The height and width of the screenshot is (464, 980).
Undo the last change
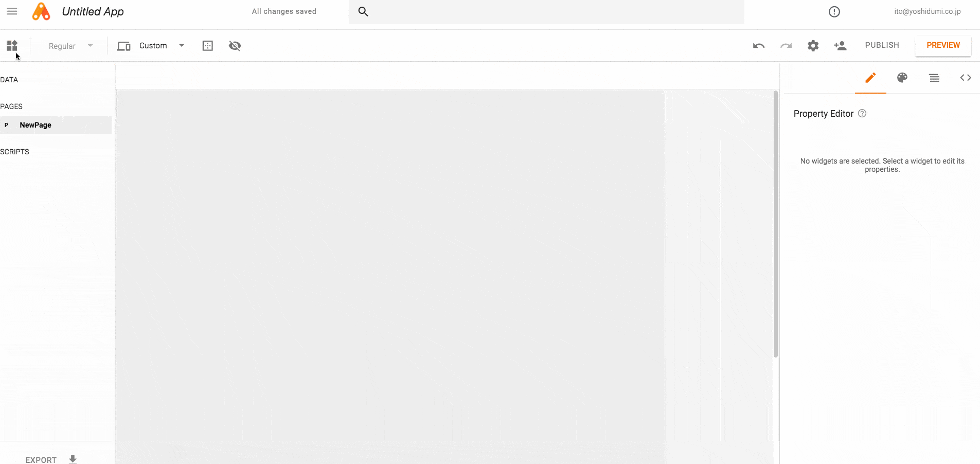point(759,46)
